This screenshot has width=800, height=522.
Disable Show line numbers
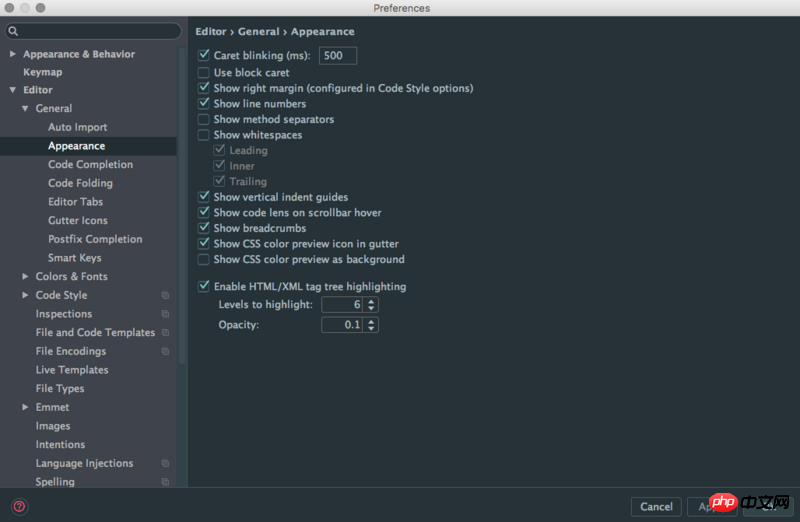click(204, 103)
